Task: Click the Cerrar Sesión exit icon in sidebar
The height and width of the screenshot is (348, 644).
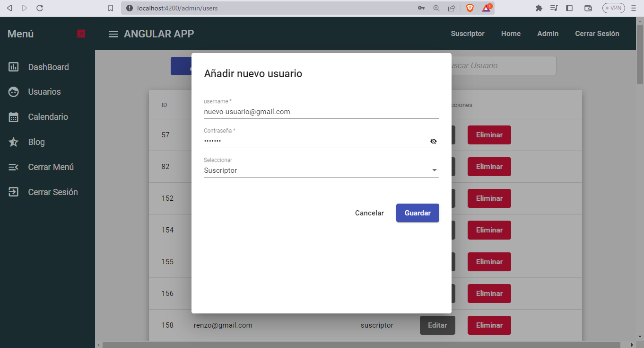Action: click(x=14, y=192)
